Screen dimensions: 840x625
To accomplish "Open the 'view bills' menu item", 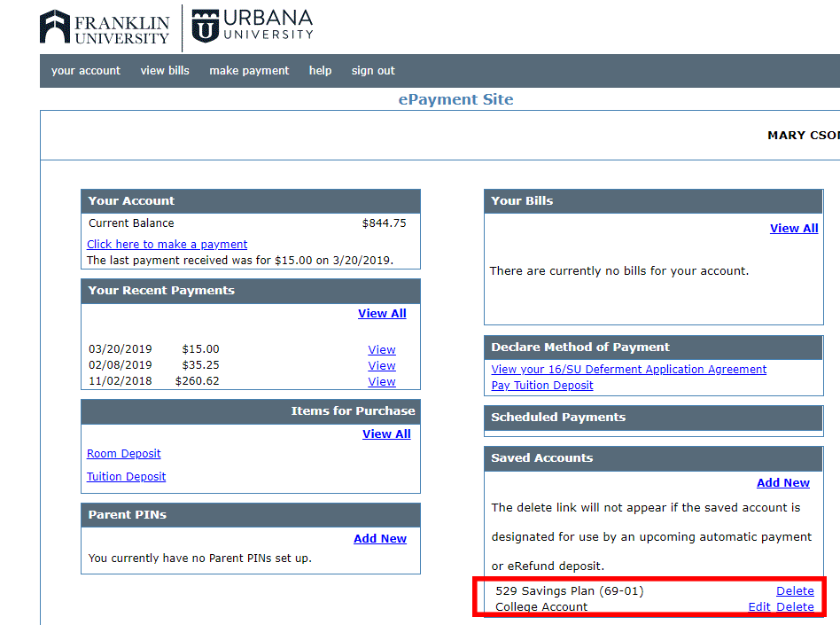I will 165,71.
